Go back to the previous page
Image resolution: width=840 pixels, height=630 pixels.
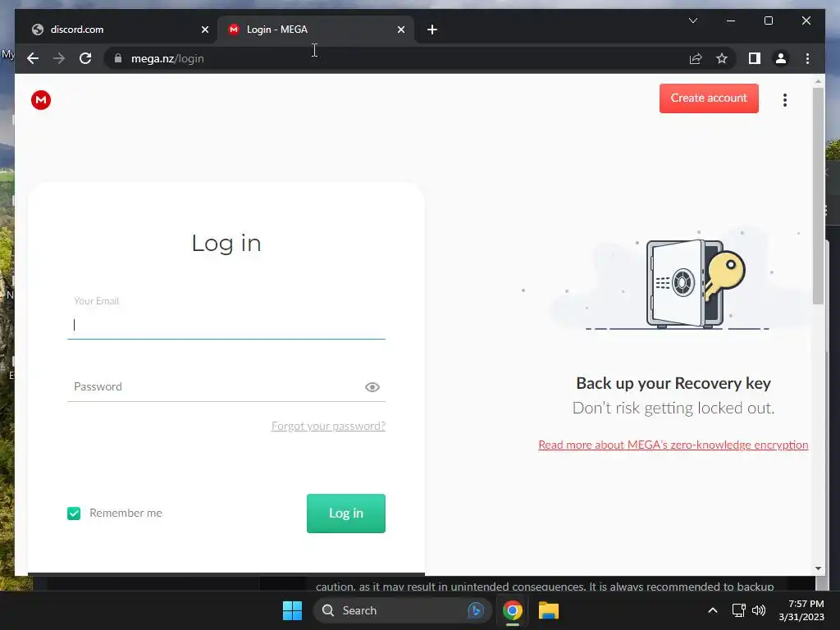tap(33, 58)
